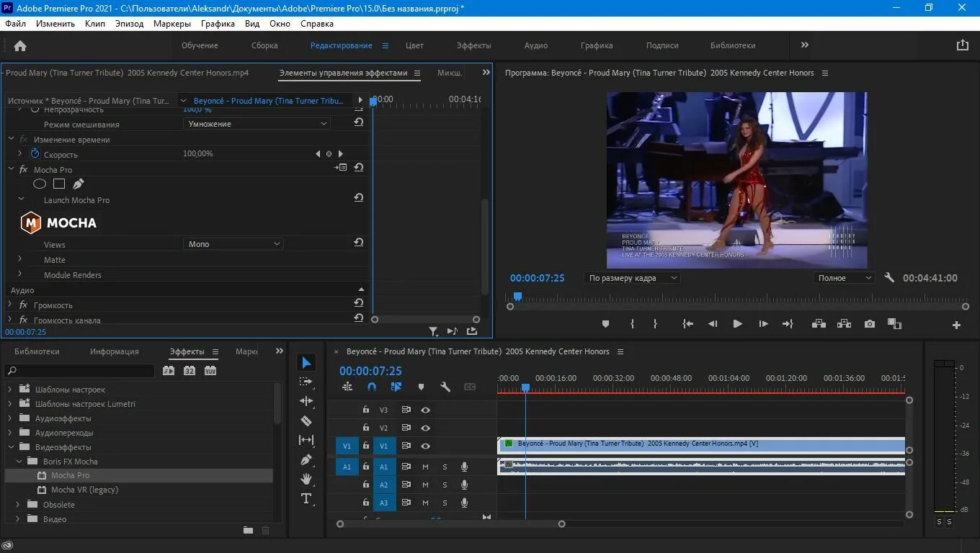980x553 pixels.
Task: Open the Views dropdown set to Mono
Action: [x=233, y=244]
